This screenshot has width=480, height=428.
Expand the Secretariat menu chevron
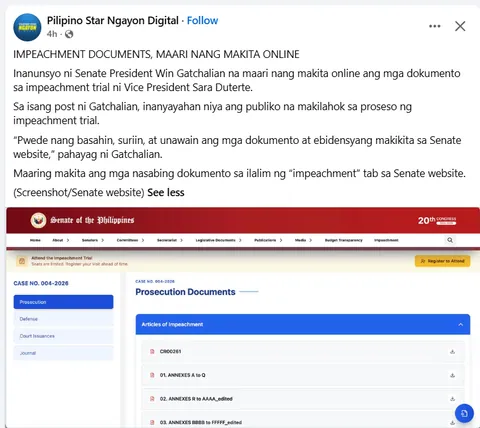tap(182, 240)
